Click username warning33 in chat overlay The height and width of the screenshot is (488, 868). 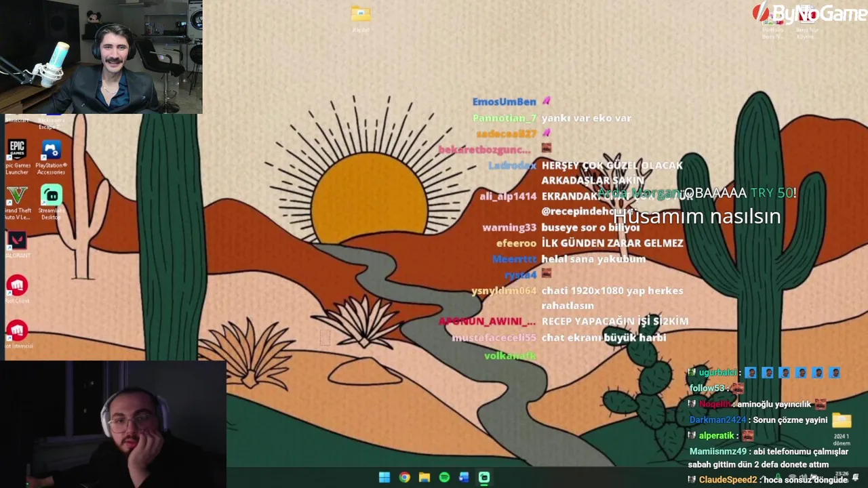tap(509, 228)
